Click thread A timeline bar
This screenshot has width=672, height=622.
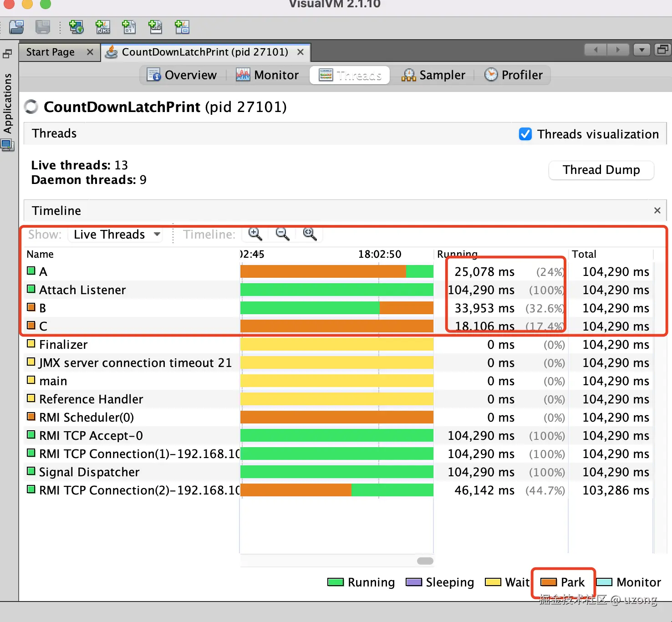coord(337,271)
